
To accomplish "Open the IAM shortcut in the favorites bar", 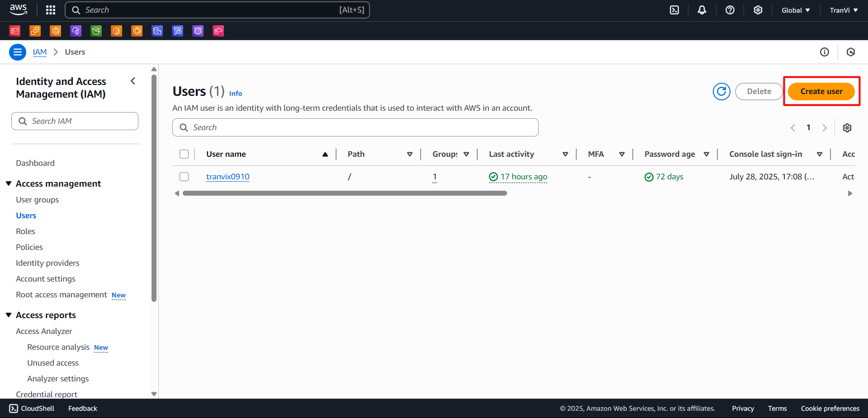I will (14, 31).
